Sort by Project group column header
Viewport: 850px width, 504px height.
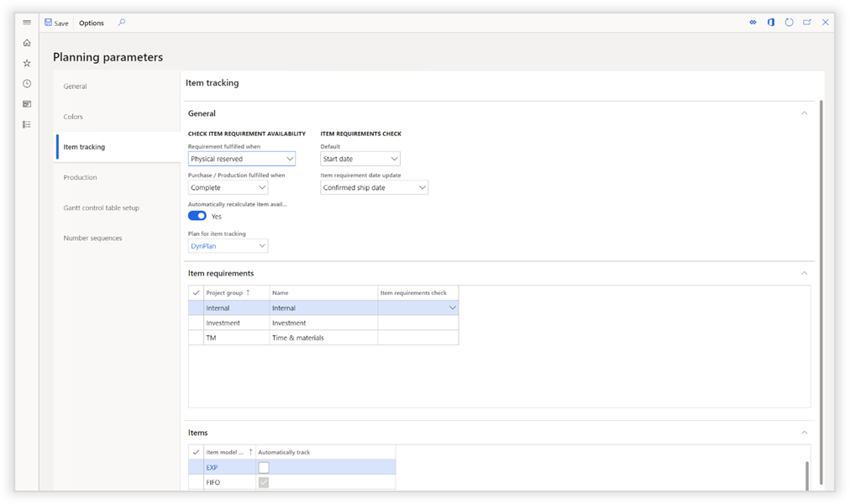(x=236, y=292)
